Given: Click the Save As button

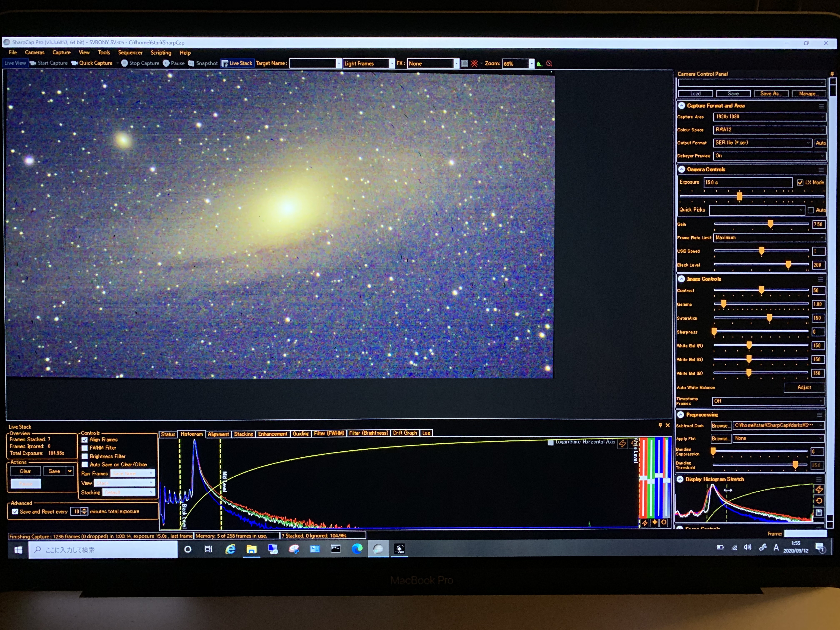Looking at the screenshot, I should pos(771,94).
